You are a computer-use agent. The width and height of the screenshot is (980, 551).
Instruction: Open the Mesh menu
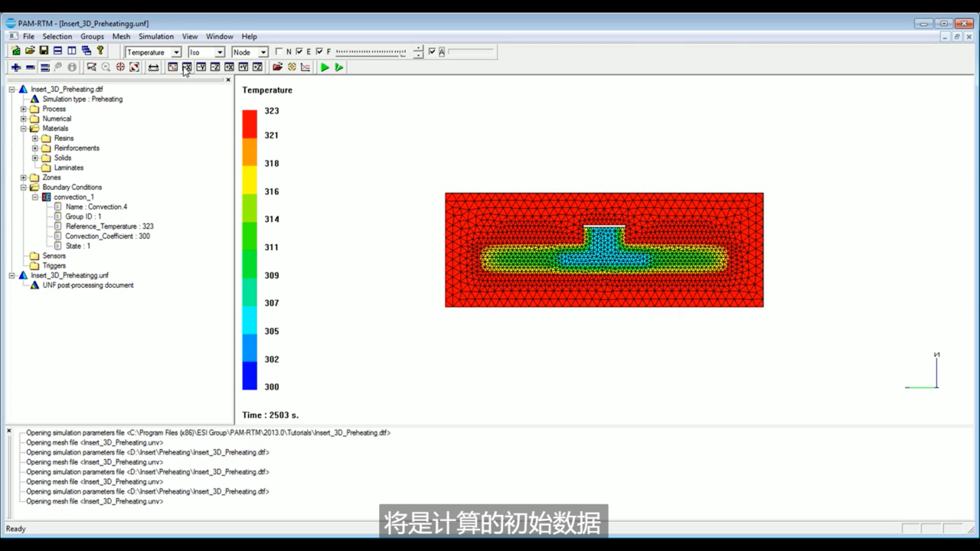point(121,36)
